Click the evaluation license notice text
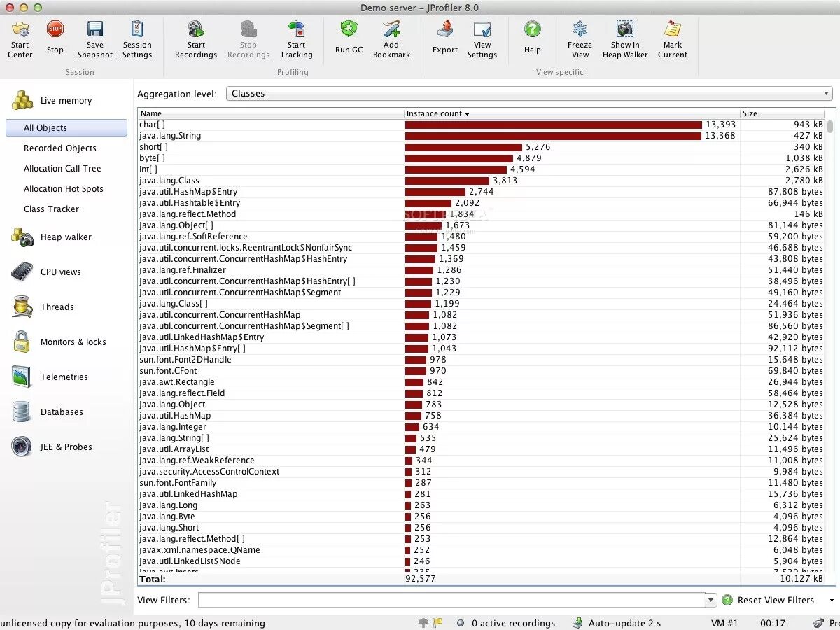The width and height of the screenshot is (840, 630). (x=133, y=623)
